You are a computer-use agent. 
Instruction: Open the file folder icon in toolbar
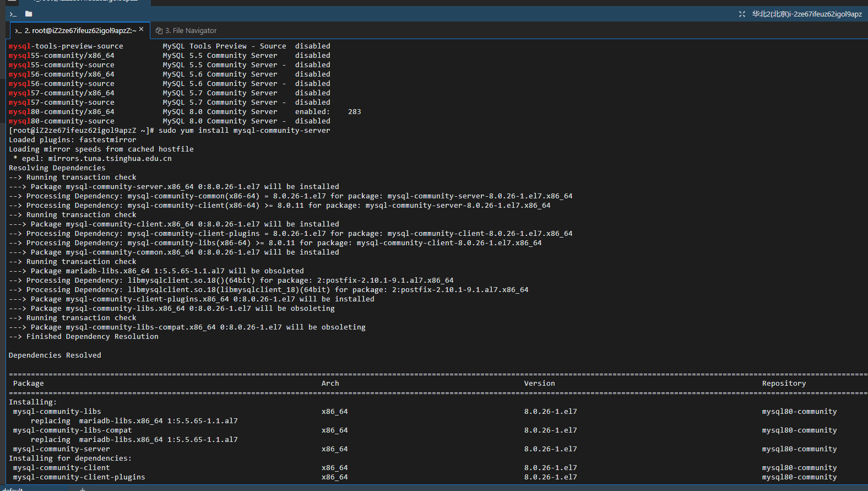29,14
